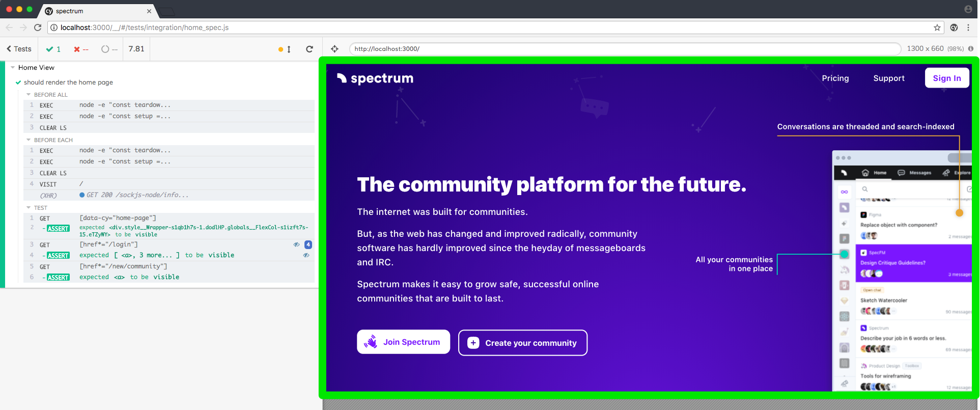Click hidden-eye icon on '3 more' ASSERT row
The height and width of the screenshot is (410, 980).
click(x=306, y=255)
